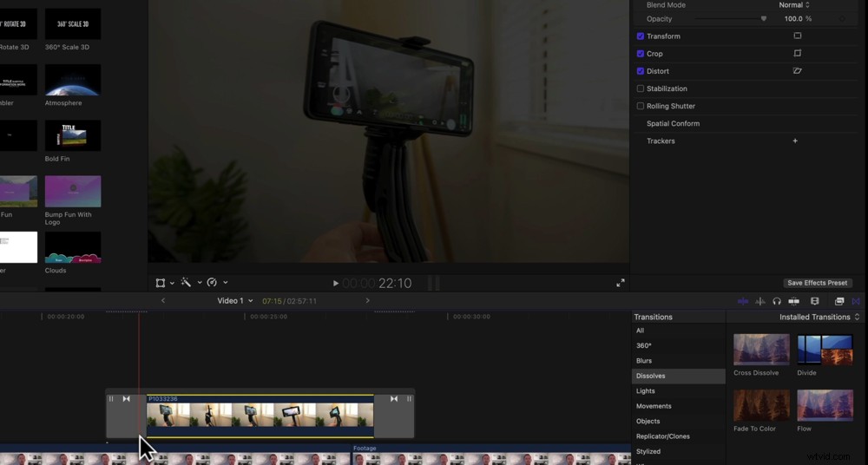Image resolution: width=868 pixels, height=465 pixels.
Task: Select the P1033236 clip in timeline
Action: point(260,416)
